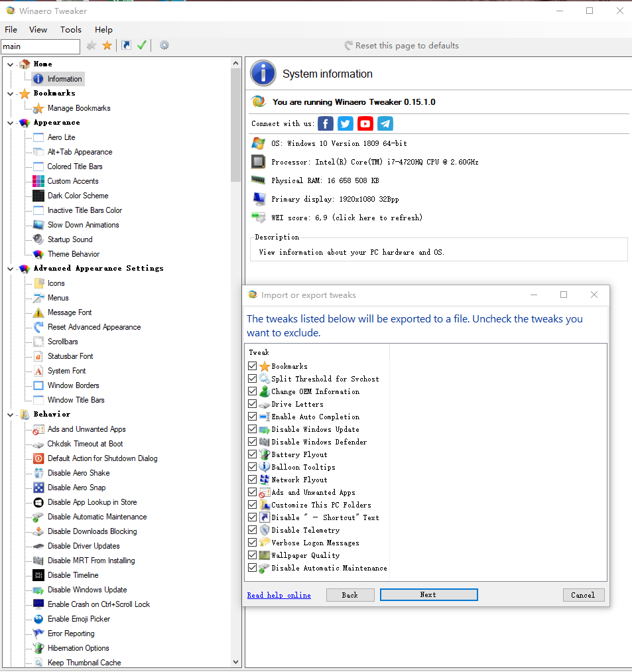632x672 pixels.
Task: Click Reset this page to defaults
Action: [x=401, y=45]
